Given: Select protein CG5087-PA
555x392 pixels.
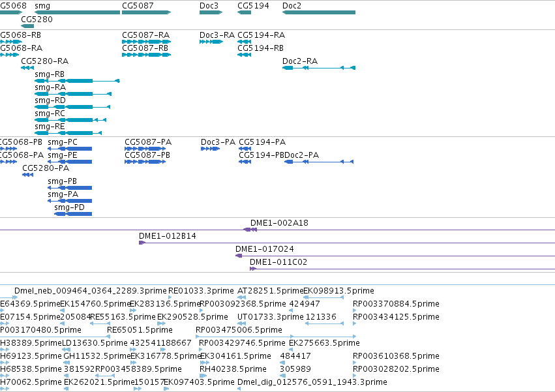Looking at the screenshot, I should click(x=145, y=149).
